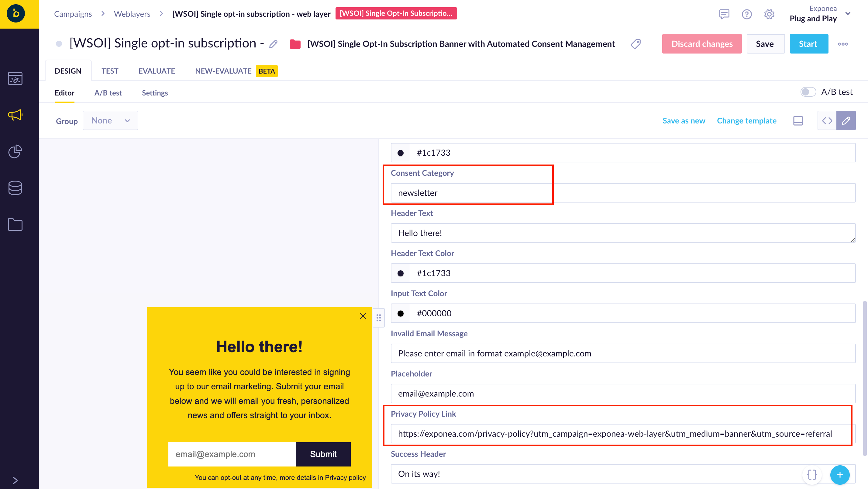Viewport: 868px width, 489px height.
Task: Open the Settings sub-tab
Action: click(155, 93)
